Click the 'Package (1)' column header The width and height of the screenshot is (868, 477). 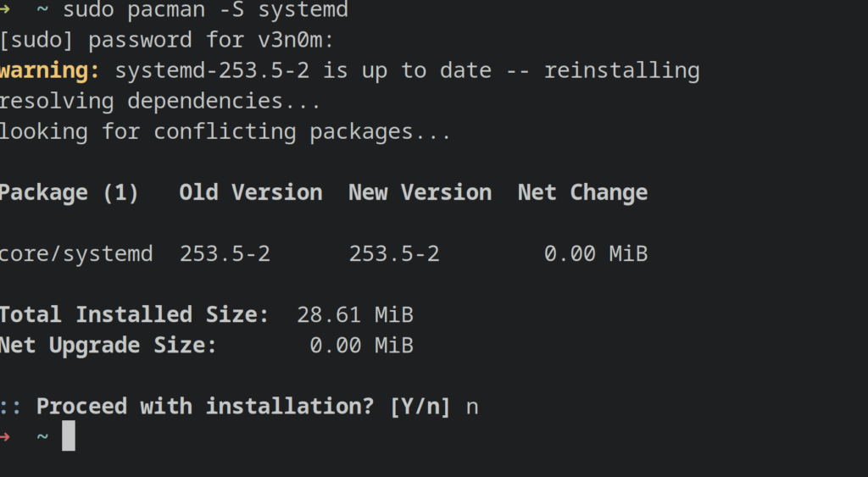pos(69,193)
